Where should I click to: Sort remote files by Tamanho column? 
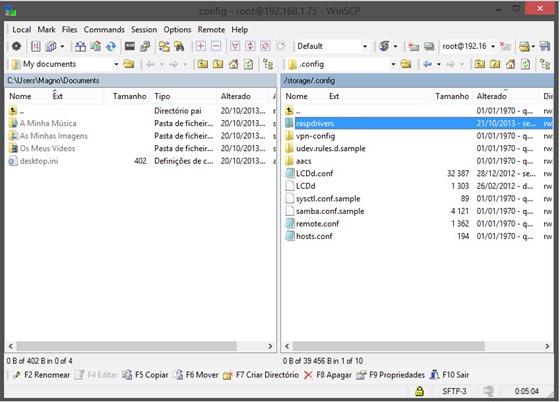451,96
